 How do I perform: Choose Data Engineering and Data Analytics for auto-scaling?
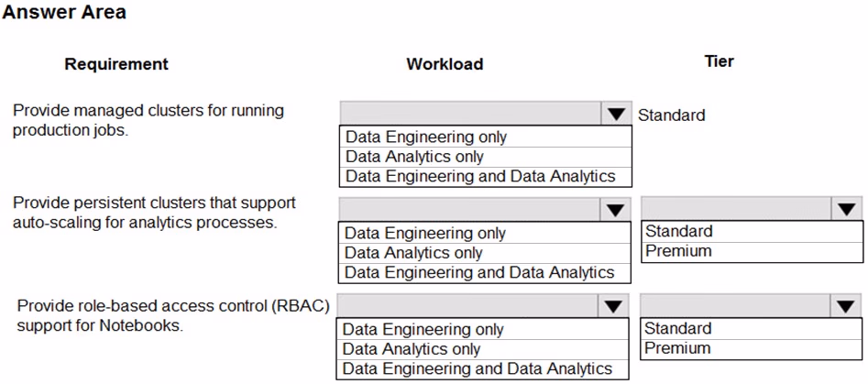point(485,273)
